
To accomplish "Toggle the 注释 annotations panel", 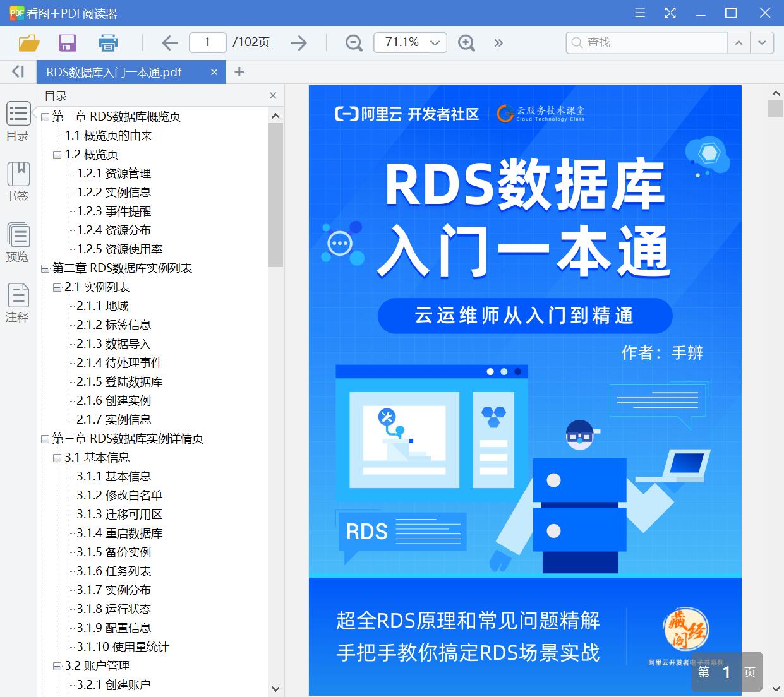I will [18, 302].
